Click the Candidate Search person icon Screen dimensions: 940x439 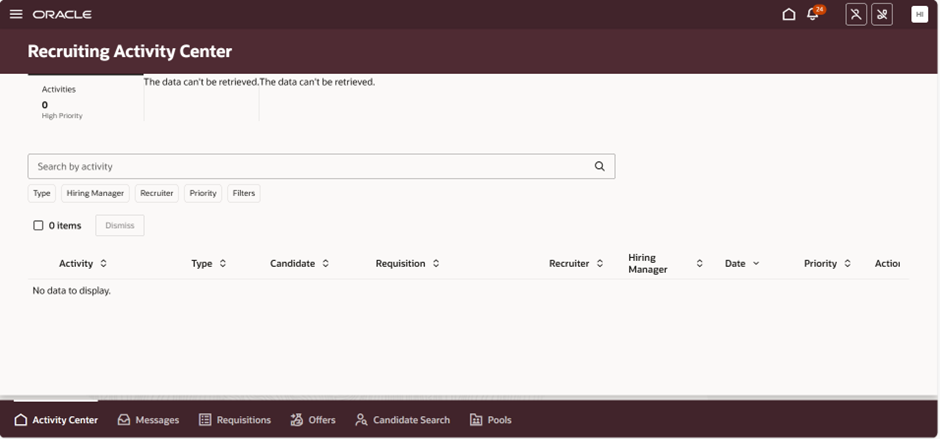[361, 420]
